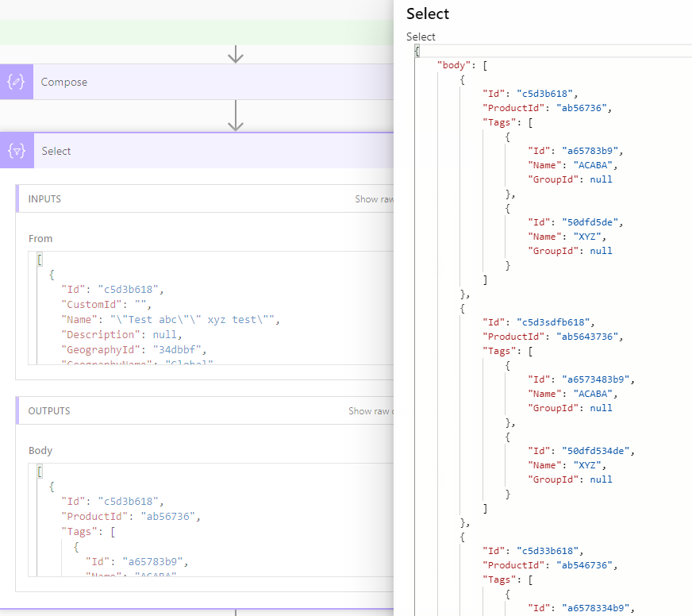Click the arrow connector above Compose

point(235,54)
